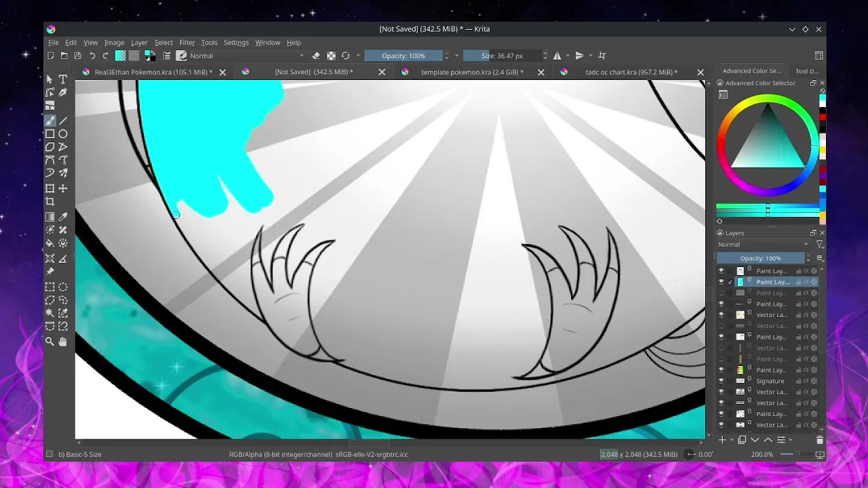This screenshot has height=488, width=868.
Task: Switch to Real3Ethan Pokemon.kra document tab
Action: click(x=153, y=72)
